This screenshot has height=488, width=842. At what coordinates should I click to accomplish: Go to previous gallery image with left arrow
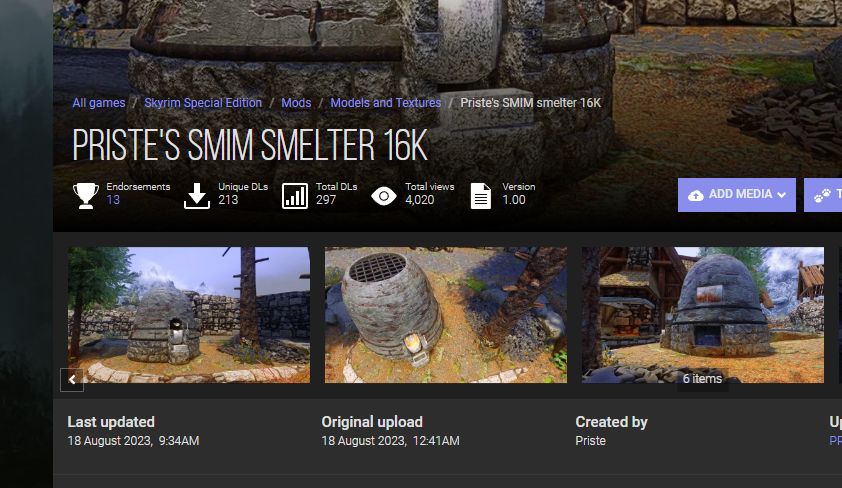coord(72,380)
